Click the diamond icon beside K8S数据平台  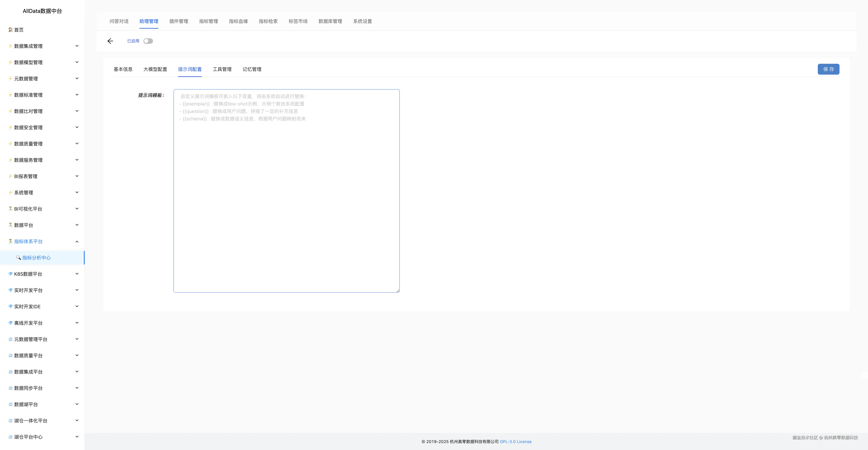pyautogui.click(x=11, y=274)
